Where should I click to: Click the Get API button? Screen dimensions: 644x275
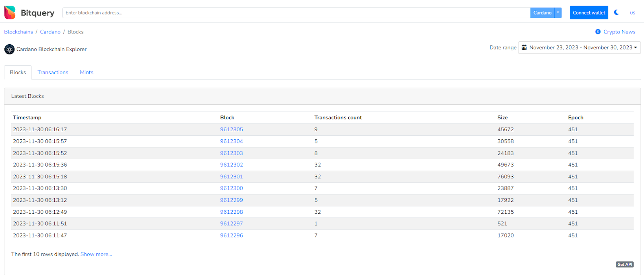tap(625, 265)
